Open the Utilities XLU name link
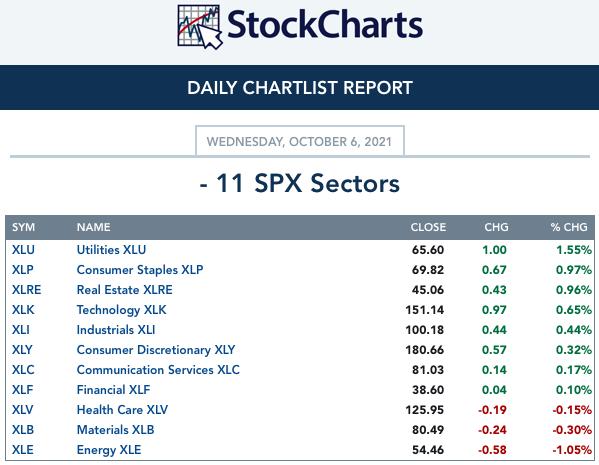 [x=111, y=250]
